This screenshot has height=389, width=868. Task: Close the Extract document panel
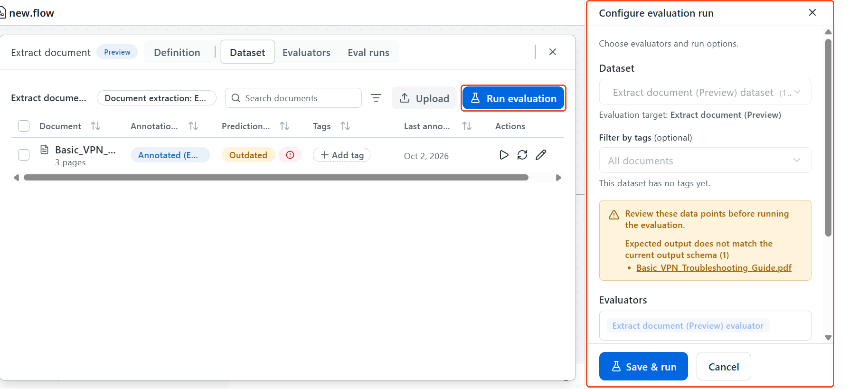coord(553,52)
